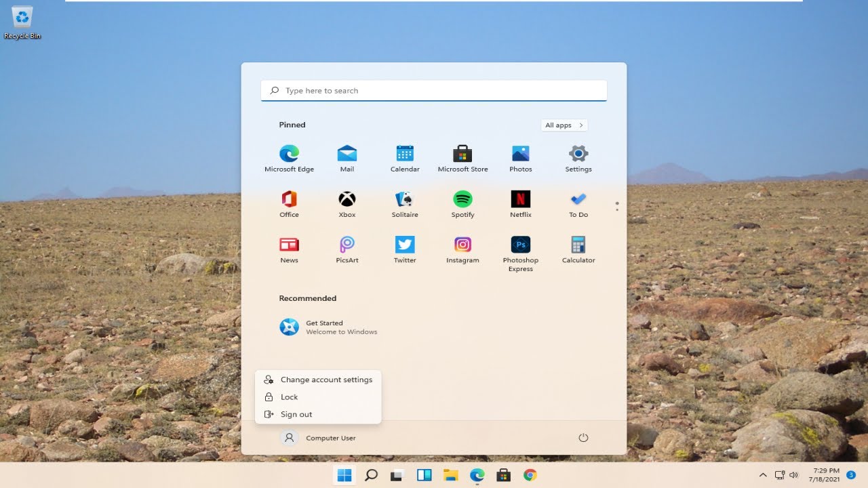Image resolution: width=868 pixels, height=488 pixels.
Task: Open File Explorer from the taskbar
Action: click(451, 475)
